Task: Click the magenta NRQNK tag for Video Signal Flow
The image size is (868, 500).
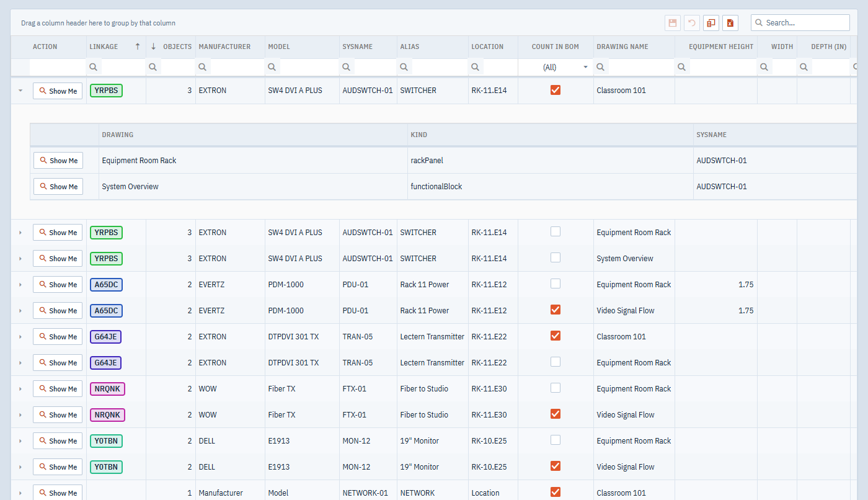Action: pos(107,414)
